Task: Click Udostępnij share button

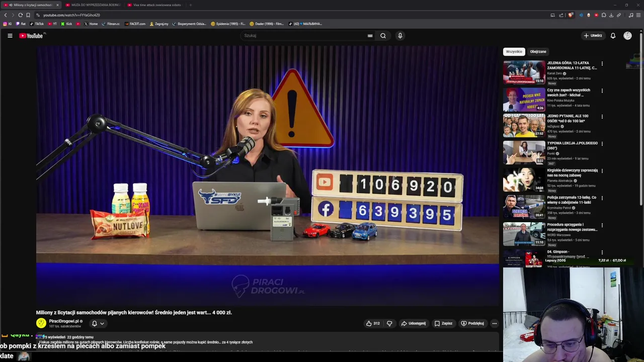Action: [x=413, y=323]
